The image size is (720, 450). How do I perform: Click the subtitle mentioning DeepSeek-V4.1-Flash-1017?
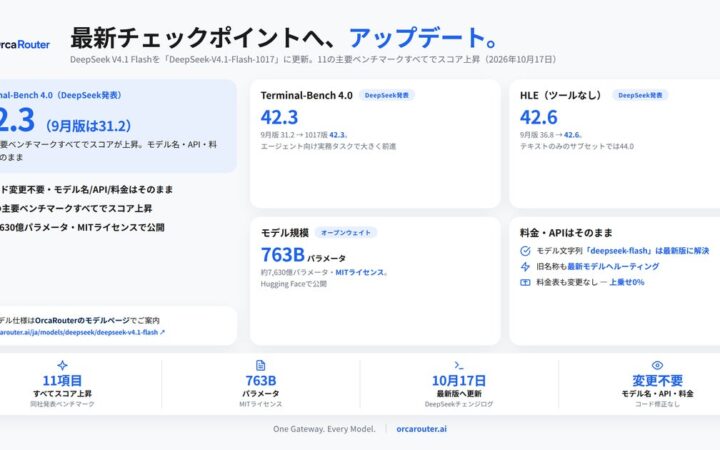[x=313, y=59]
